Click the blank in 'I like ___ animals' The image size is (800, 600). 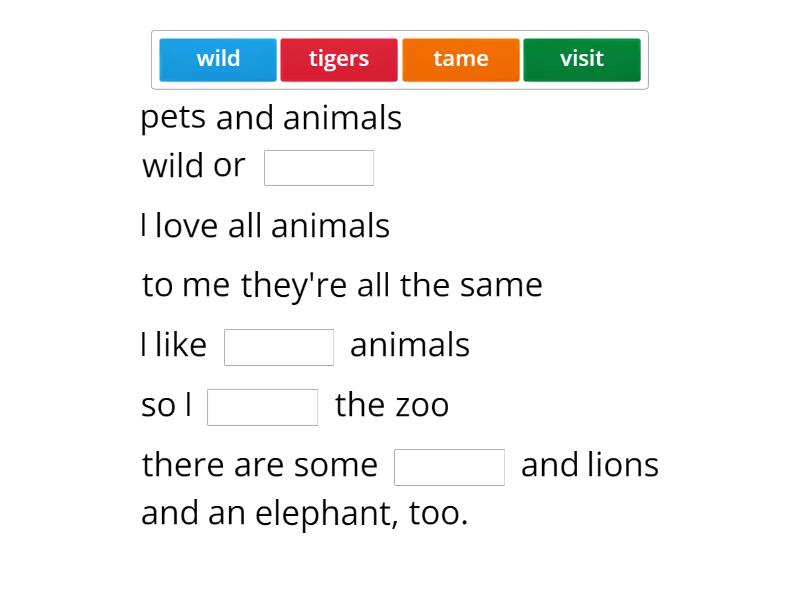280,347
